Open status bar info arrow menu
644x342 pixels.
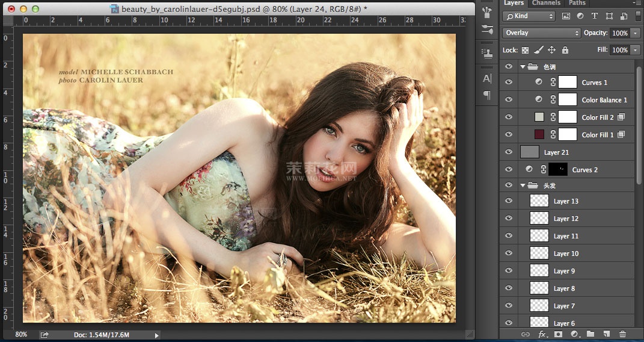(156, 335)
